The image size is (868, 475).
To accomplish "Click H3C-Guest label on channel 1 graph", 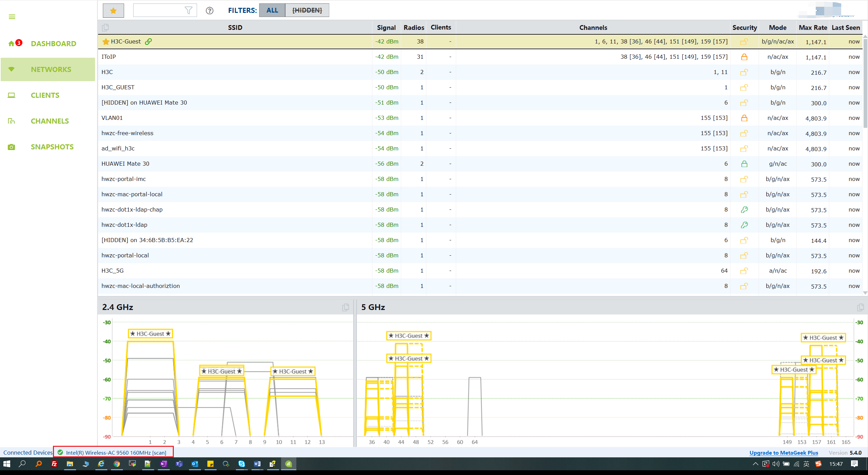I will coord(150,334).
